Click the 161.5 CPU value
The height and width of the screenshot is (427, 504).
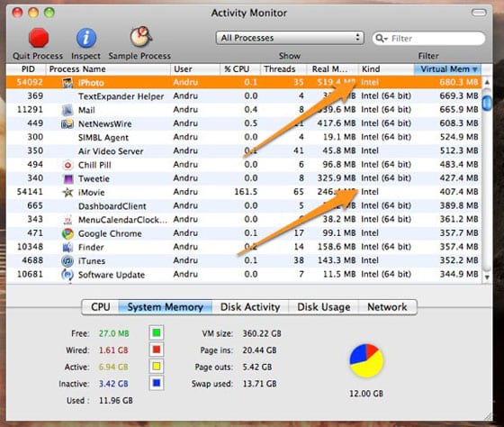pos(246,192)
